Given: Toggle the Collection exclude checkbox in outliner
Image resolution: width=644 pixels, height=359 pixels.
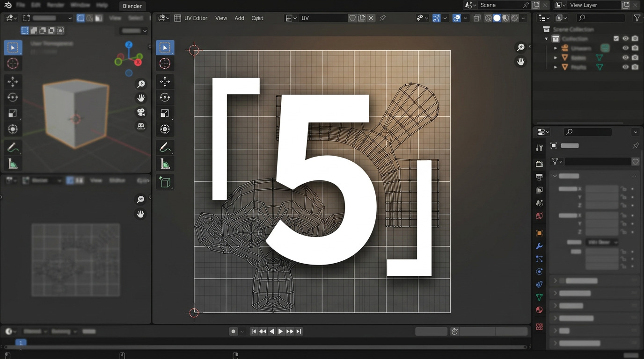Looking at the screenshot, I should click(x=616, y=38).
